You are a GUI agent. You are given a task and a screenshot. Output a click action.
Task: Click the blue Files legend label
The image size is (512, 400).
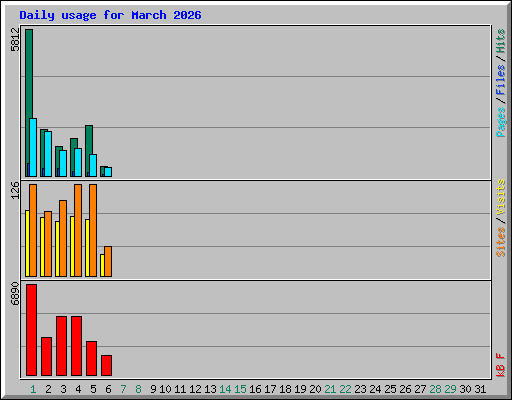pos(500,80)
